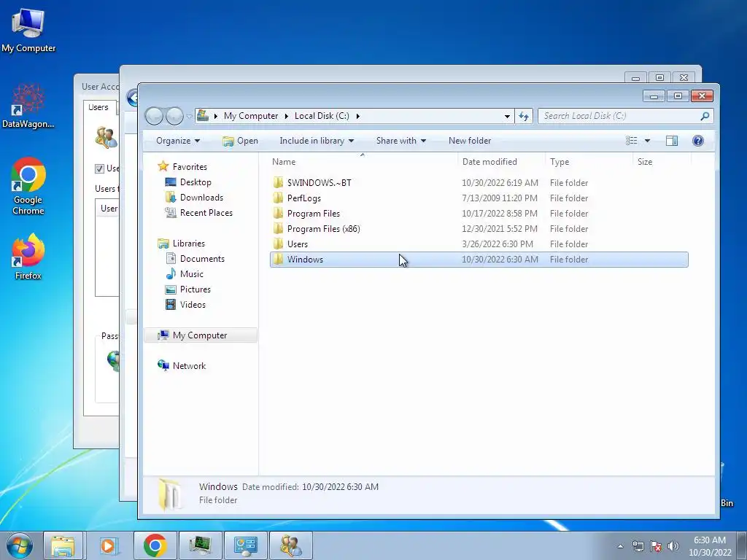Viewport: 747px width, 560px height.
Task: Select Favorites in the navigation pane
Action: (x=190, y=167)
